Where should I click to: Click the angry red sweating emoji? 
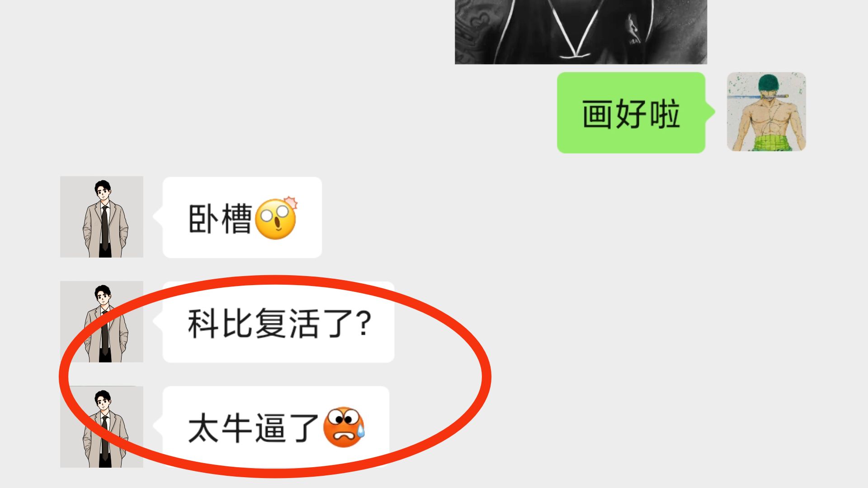pos(344,427)
